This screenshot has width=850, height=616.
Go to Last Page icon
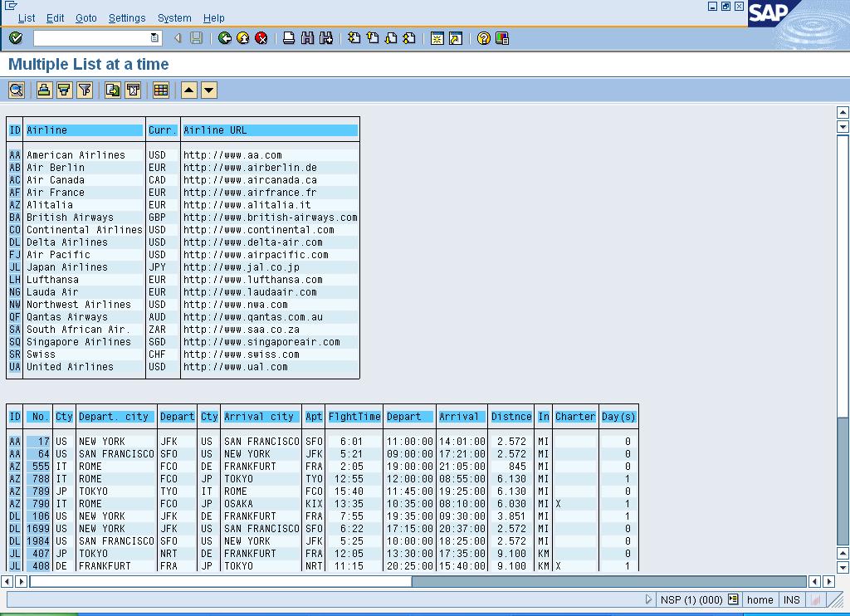[x=409, y=38]
